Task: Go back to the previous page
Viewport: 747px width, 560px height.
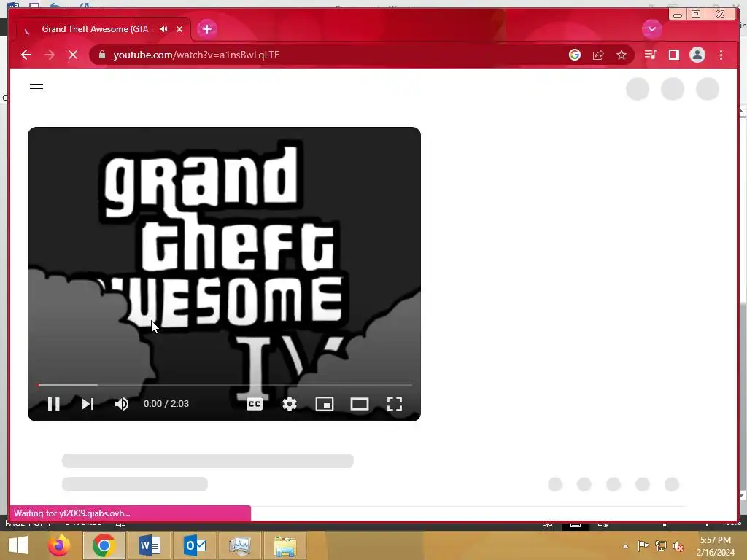Action: click(26, 55)
